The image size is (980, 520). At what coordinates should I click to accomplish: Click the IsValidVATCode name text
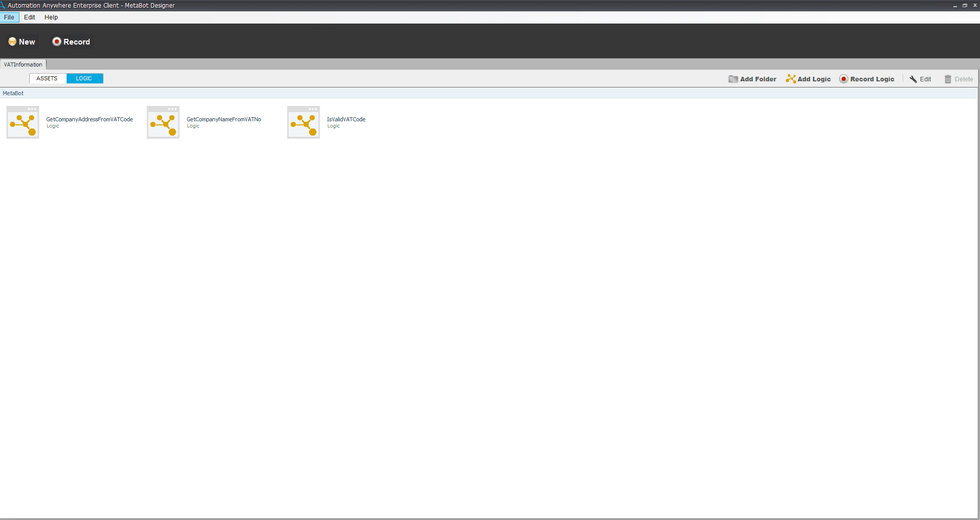[346, 119]
